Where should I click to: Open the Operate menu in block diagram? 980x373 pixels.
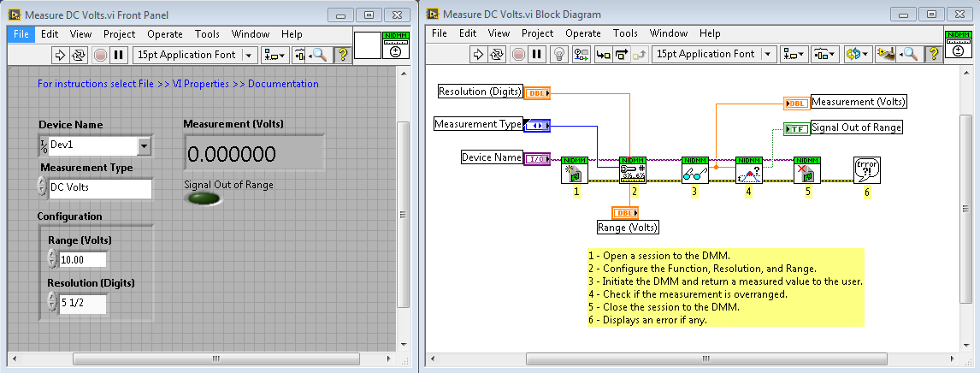coord(583,33)
